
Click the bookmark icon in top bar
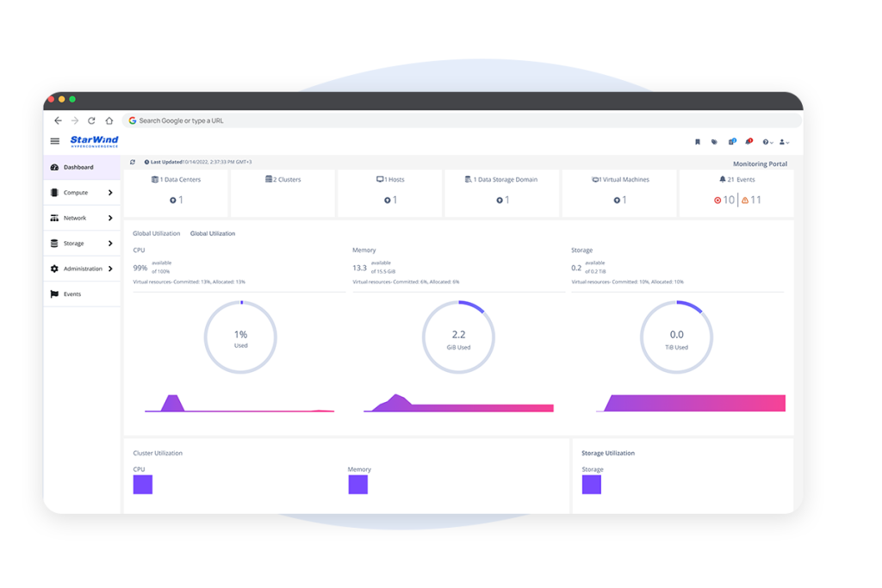coord(698,142)
